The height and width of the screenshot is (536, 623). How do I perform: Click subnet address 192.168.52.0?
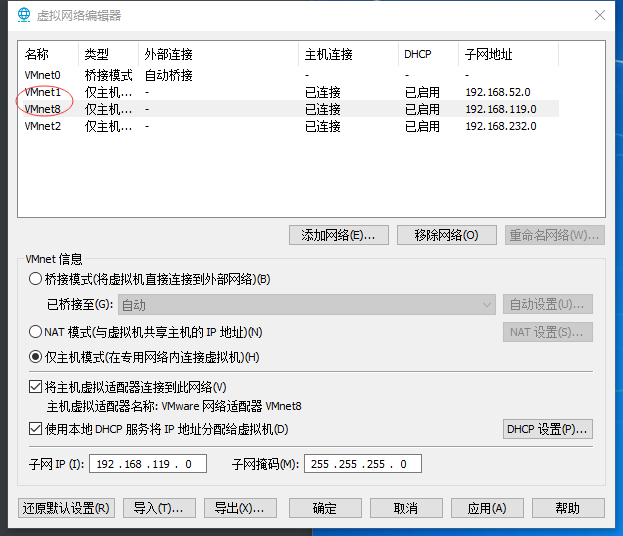point(498,92)
